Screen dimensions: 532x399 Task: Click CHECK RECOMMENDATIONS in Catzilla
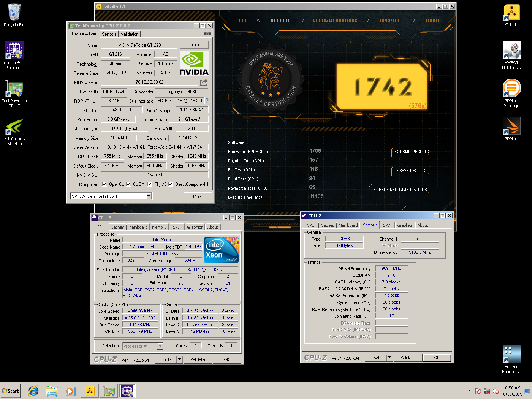pyautogui.click(x=400, y=190)
